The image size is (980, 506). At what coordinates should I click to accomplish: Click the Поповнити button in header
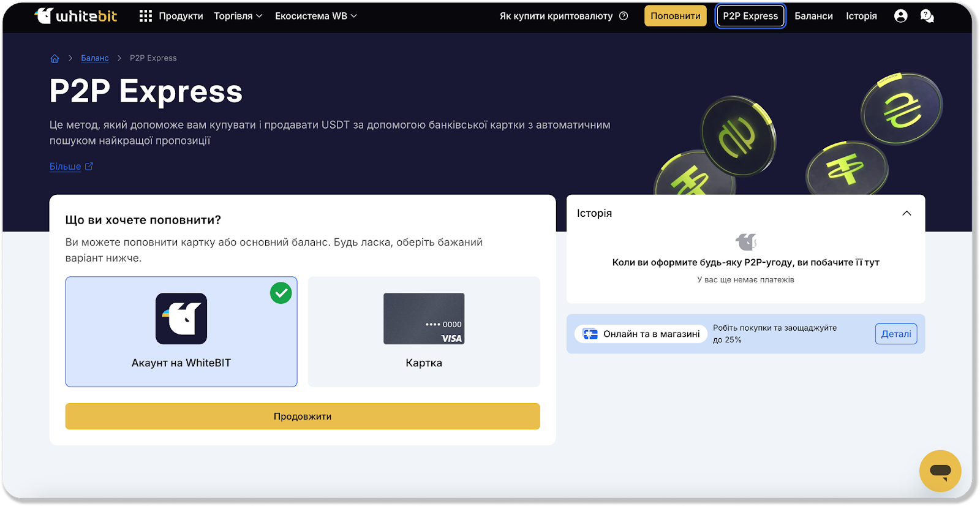tap(675, 16)
